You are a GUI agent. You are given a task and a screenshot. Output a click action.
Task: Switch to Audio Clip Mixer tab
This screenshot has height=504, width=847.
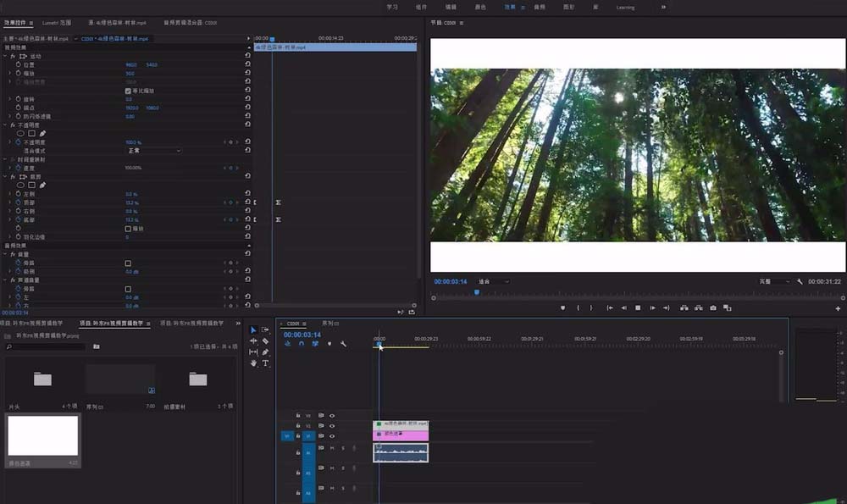click(190, 23)
